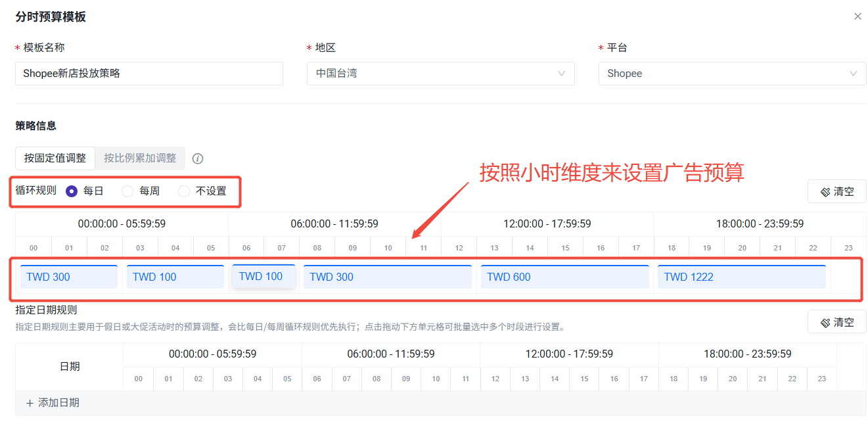The height and width of the screenshot is (424, 868).
Task: Switch to 按比例累加调整 tab
Action: tap(140, 158)
